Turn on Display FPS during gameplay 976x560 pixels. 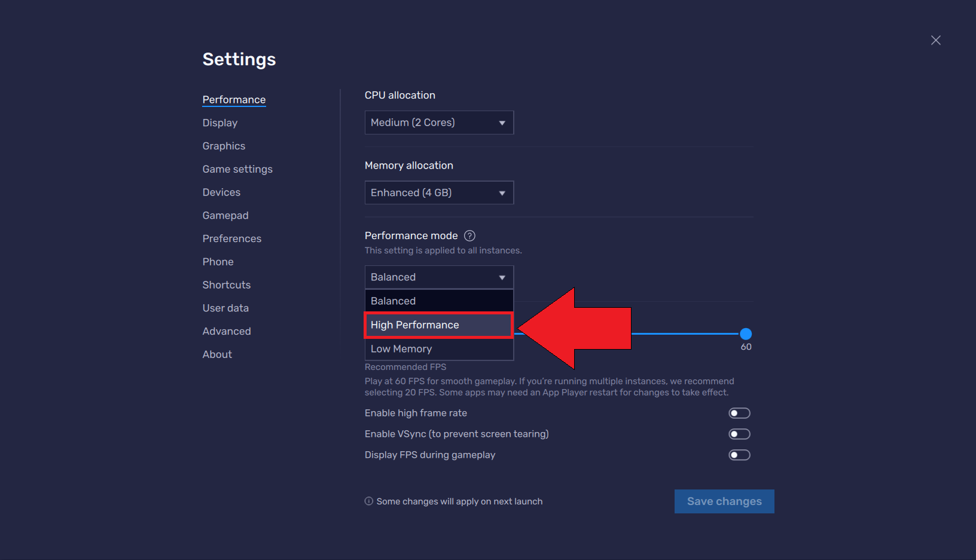[739, 455]
